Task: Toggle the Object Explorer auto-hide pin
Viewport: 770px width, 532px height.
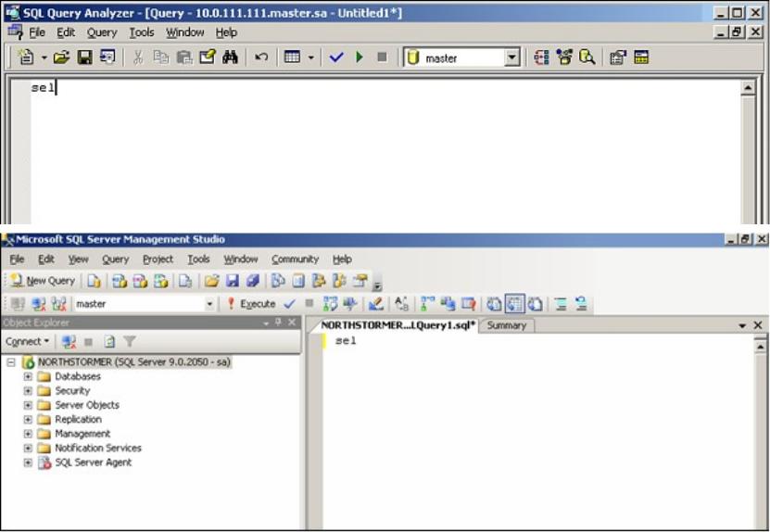Action: point(278,323)
